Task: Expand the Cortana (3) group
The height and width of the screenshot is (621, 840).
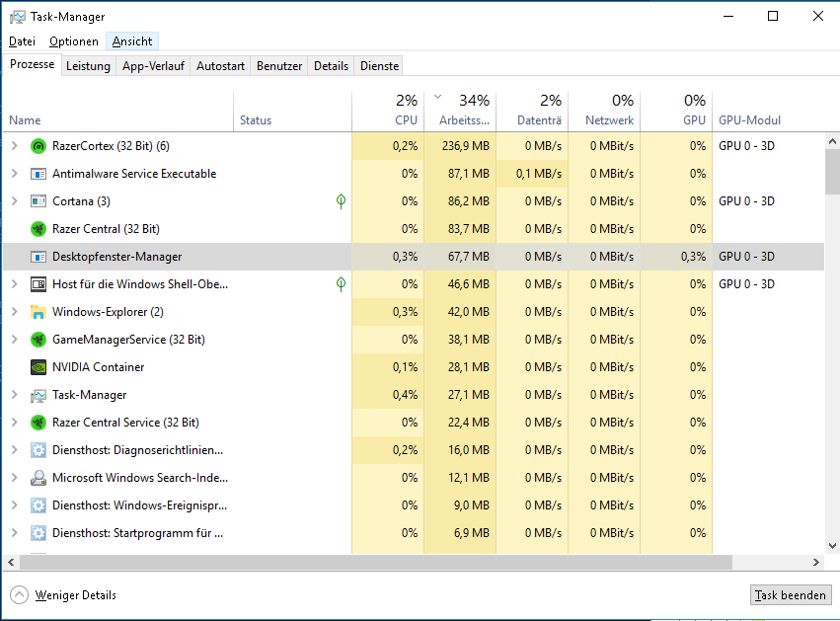Action: tap(15, 201)
